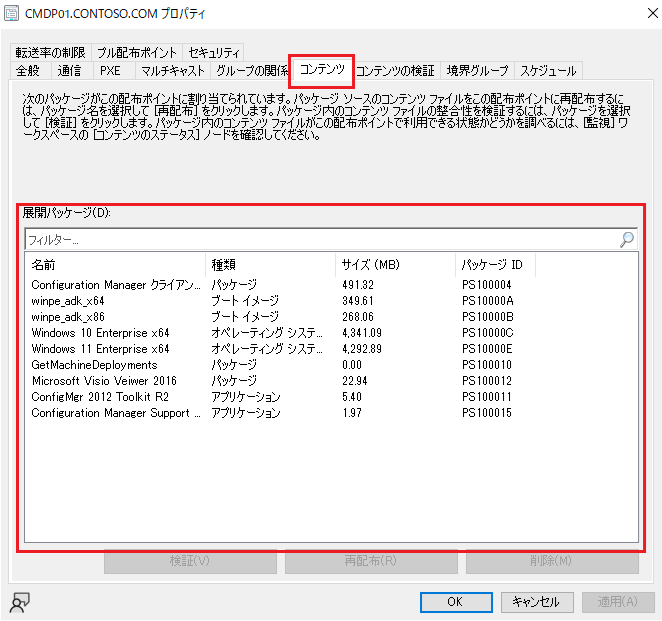Switch to the スケジュール tab
The image size is (662, 621).
(x=547, y=70)
